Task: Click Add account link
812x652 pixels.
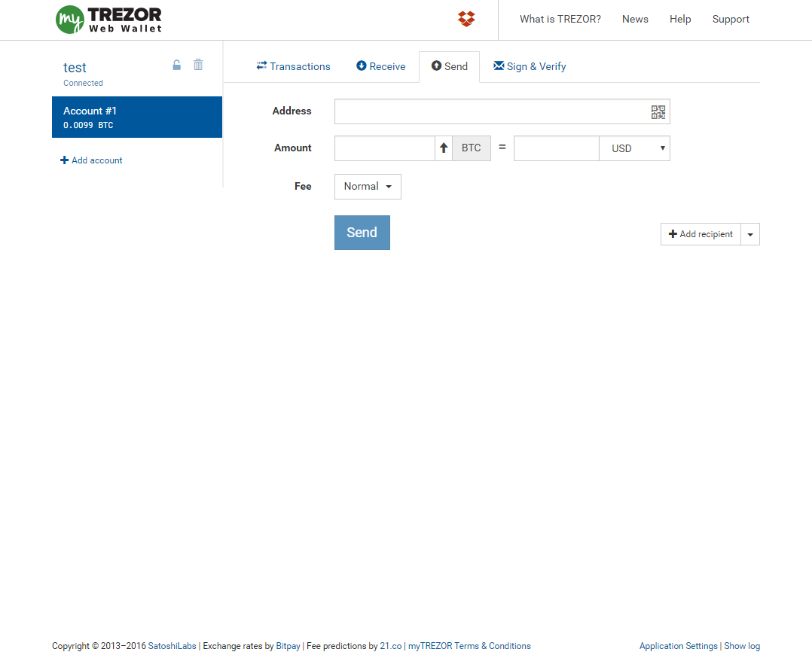Action: tap(92, 160)
